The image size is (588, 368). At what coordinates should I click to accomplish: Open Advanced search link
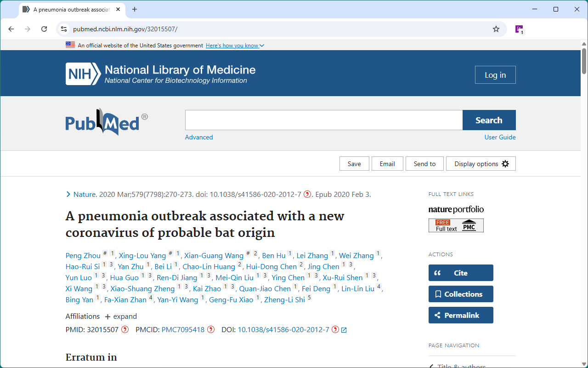click(199, 137)
